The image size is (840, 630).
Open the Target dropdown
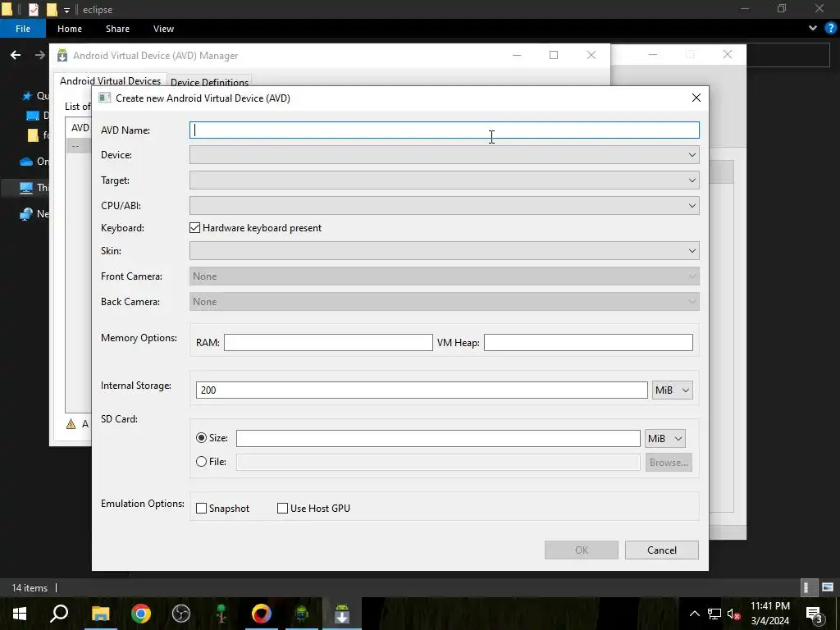click(x=444, y=180)
